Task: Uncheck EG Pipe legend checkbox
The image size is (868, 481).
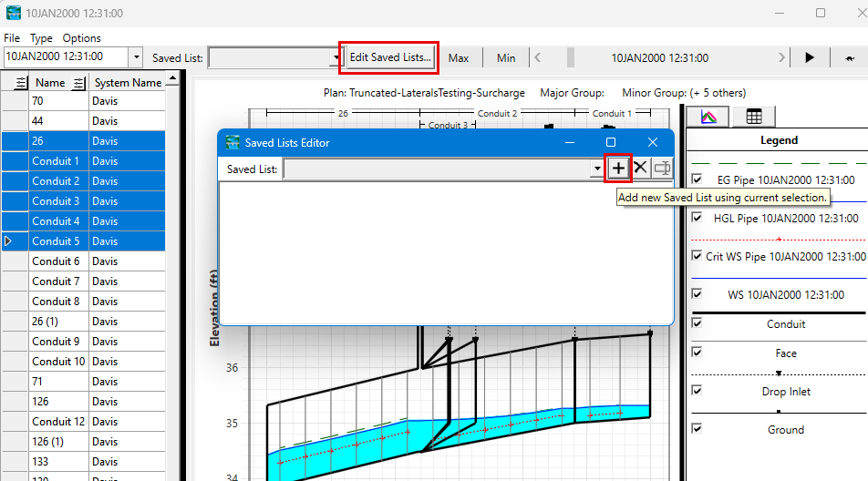Action: (697, 179)
